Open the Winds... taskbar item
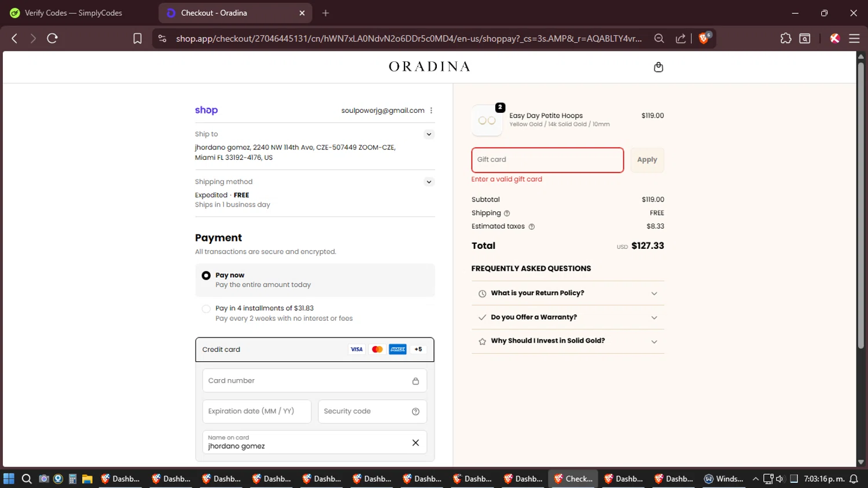The image size is (868, 488). pos(723,479)
